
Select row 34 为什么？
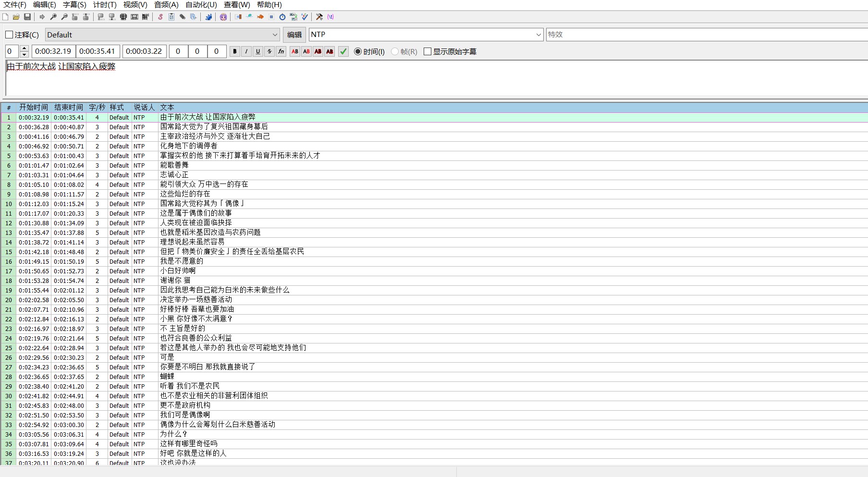(x=434, y=434)
